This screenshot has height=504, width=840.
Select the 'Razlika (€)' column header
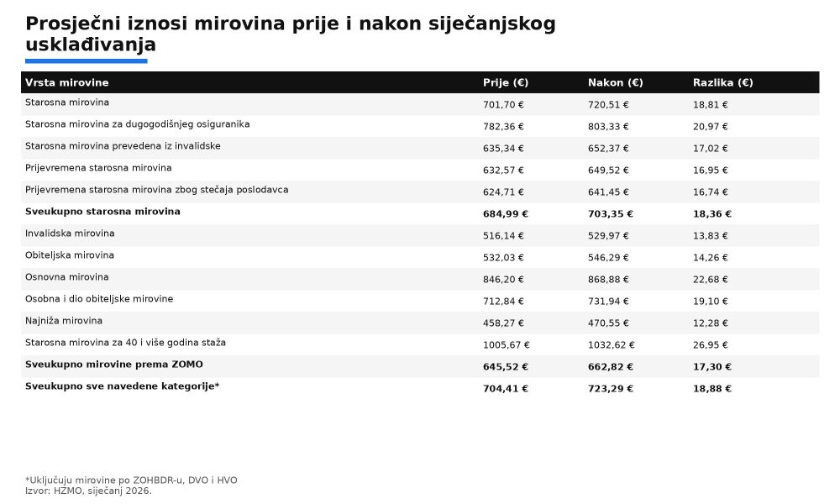(722, 82)
